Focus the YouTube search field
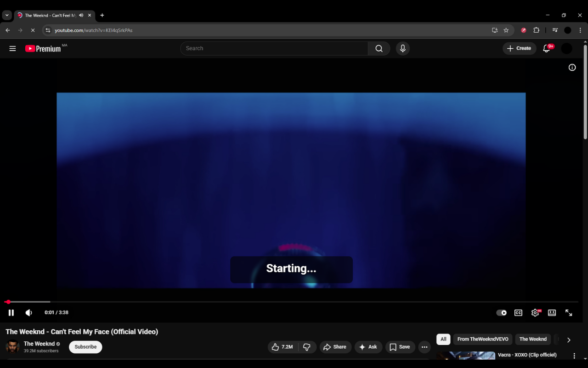This screenshot has width=588, height=368. 274,48
